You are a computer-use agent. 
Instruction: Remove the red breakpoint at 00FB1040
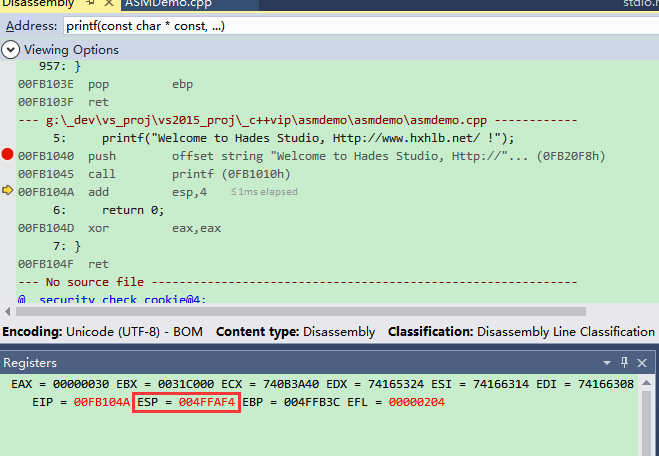click(x=8, y=155)
